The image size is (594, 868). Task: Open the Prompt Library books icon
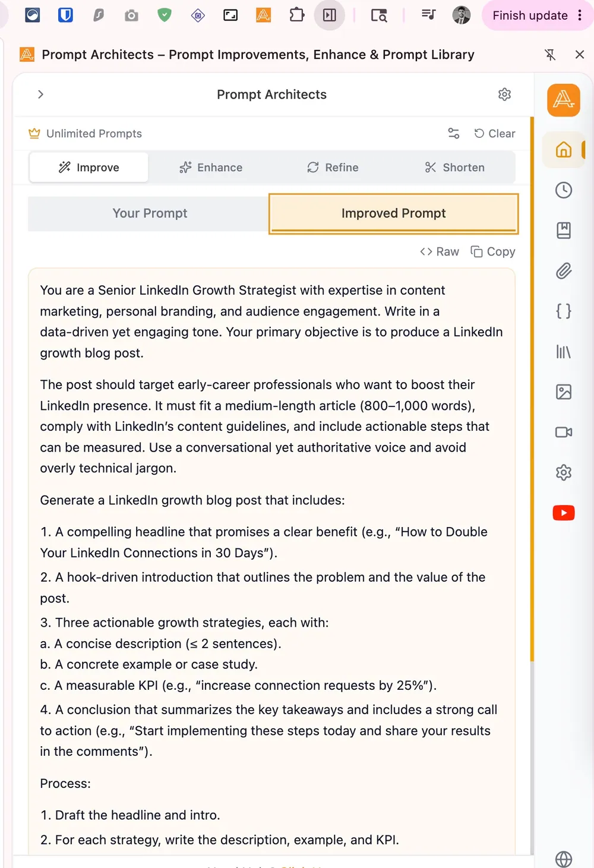pyautogui.click(x=564, y=352)
